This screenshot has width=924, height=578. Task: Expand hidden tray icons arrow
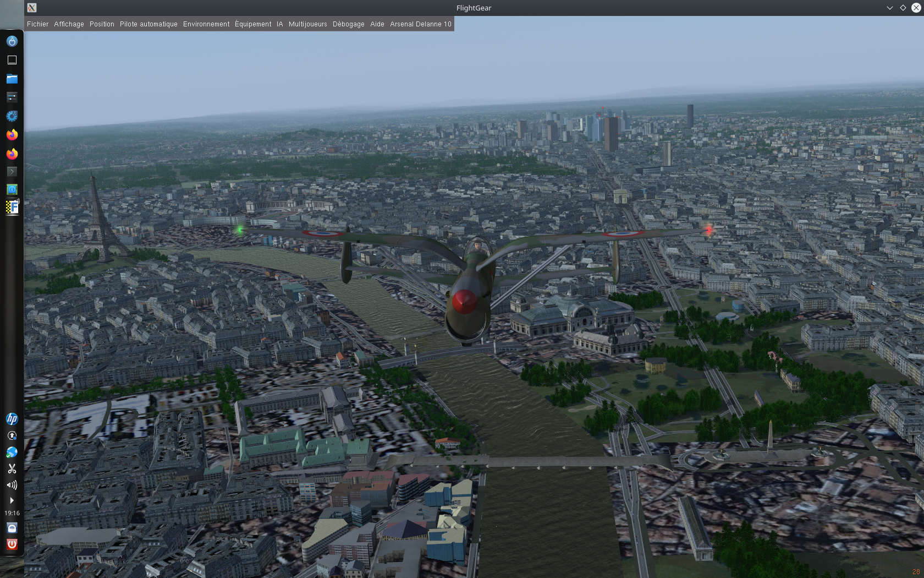tap(12, 500)
